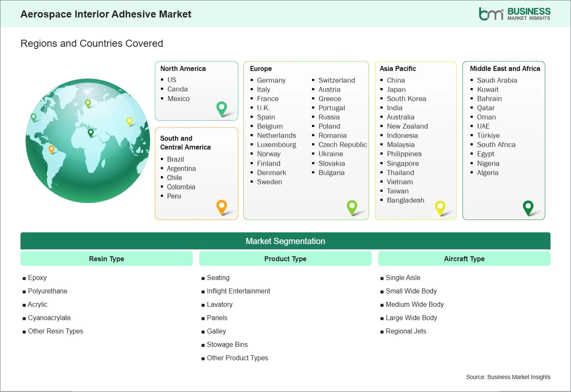
Task: Click the Source: Business Market Insights link
Action: pyautogui.click(x=508, y=377)
